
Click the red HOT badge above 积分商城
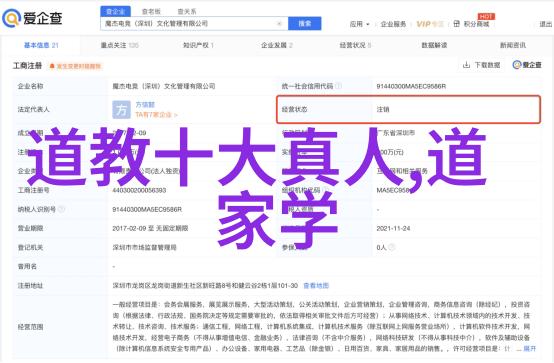pos(486,16)
